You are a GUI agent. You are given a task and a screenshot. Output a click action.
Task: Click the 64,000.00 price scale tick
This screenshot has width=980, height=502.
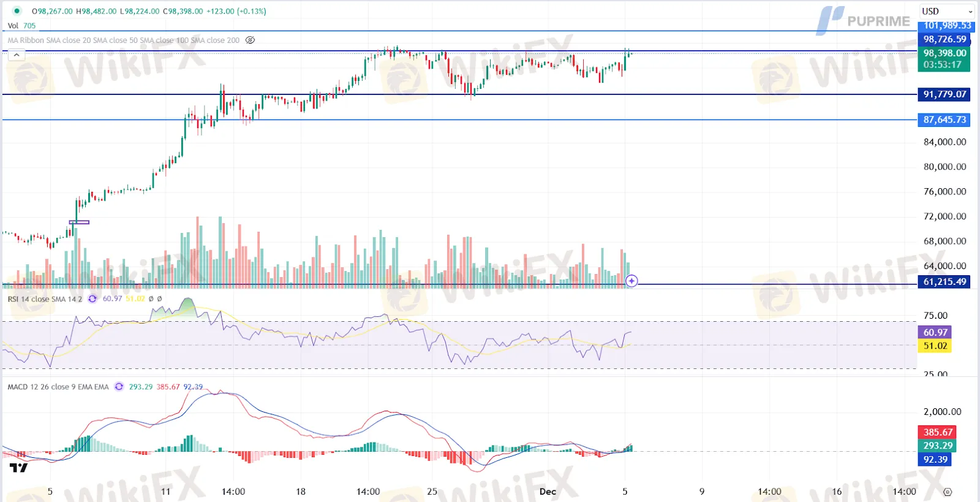(x=944, y=266)
